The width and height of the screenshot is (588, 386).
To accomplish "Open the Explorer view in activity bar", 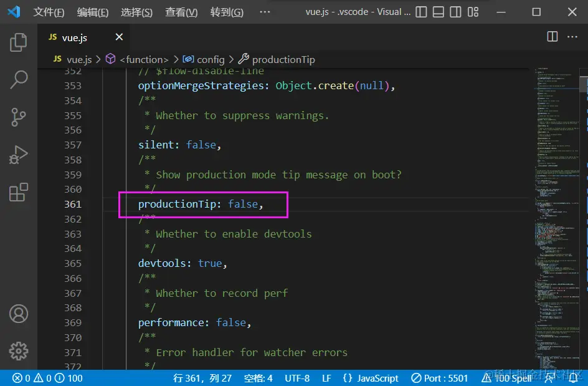I will click(19, 42).
